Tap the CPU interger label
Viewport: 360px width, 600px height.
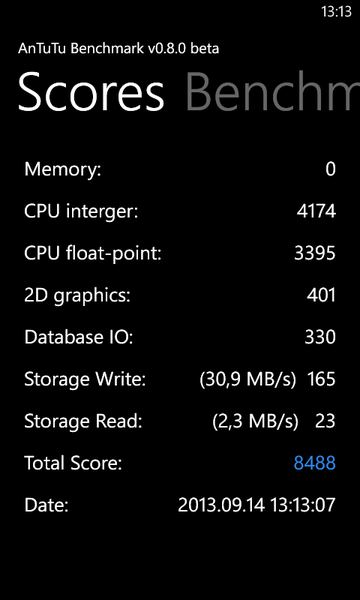pyautogui.click(x=81, y=211)
